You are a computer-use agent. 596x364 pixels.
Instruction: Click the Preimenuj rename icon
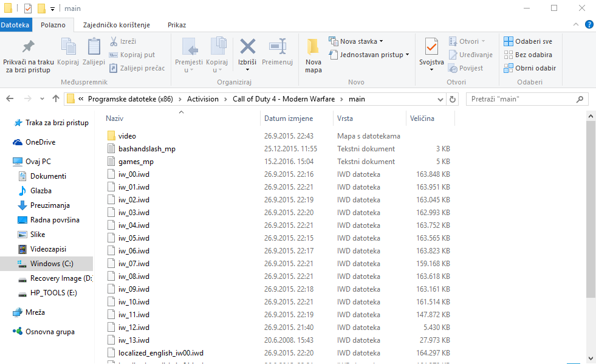click(x=278, y=47)
